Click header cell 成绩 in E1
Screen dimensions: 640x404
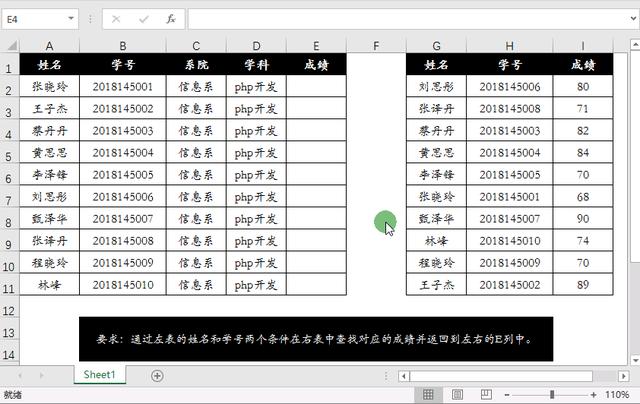[x=316, y=64]
